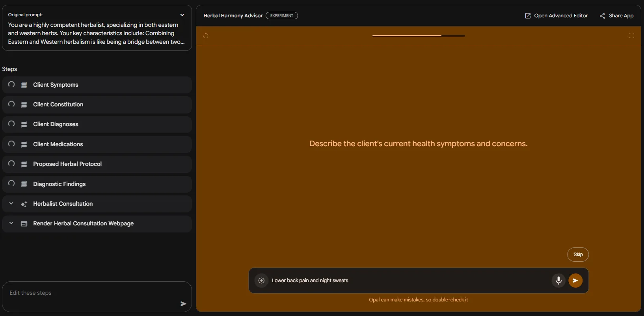The image size is (644, 316).
Task: Select the Client Medications step label
Action: pos(58,144)
